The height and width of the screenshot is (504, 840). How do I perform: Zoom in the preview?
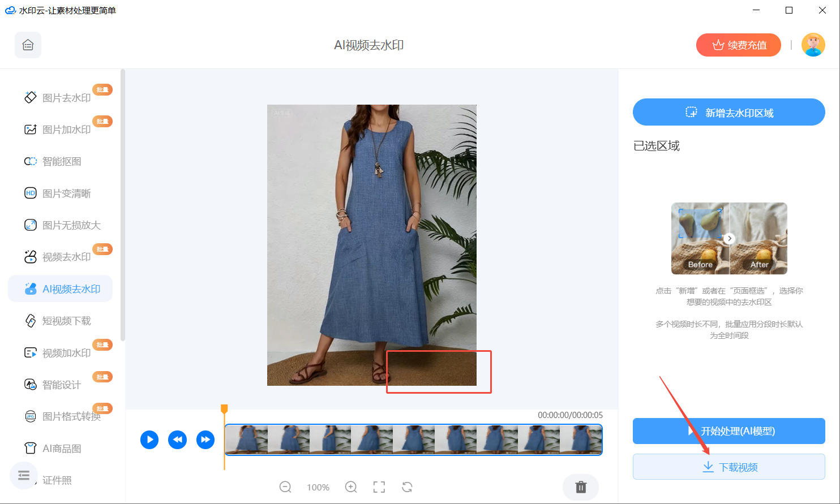pos(351,487)
